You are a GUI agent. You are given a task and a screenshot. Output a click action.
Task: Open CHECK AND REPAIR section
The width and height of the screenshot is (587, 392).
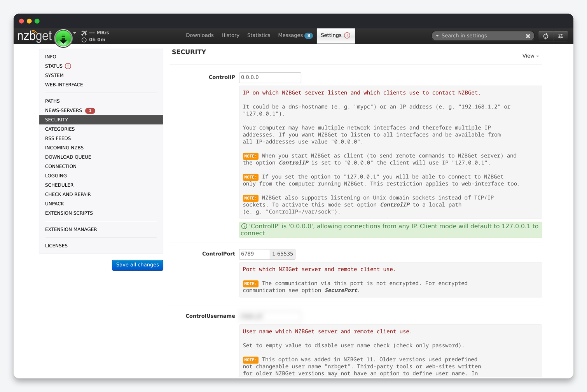click(101, 194)
